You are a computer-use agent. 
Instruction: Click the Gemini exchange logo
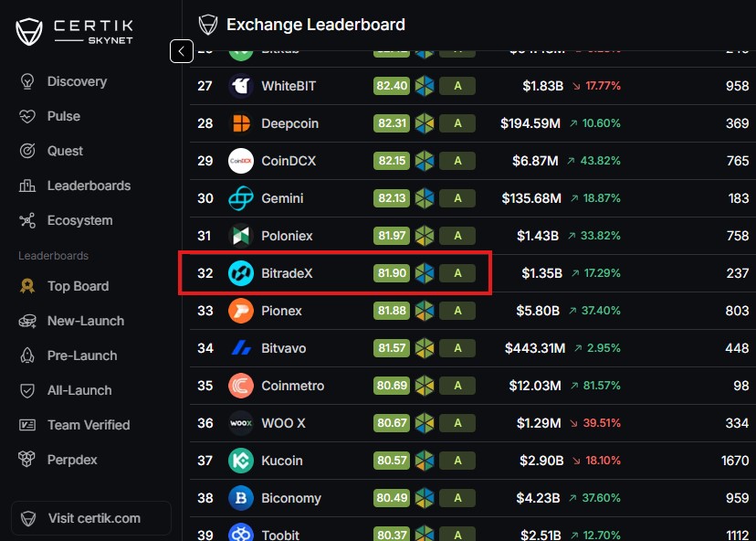[241, 198]
